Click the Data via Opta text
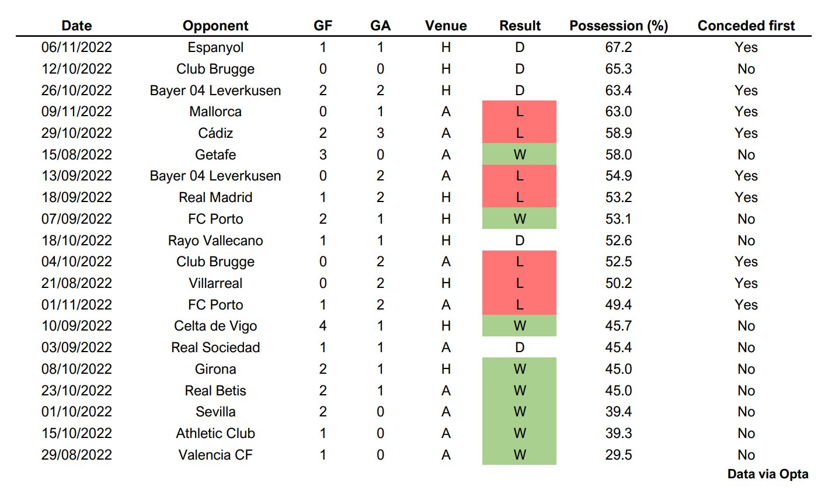Image resolution: width=835 pixels, height=504 pixels. click(767, 474)
